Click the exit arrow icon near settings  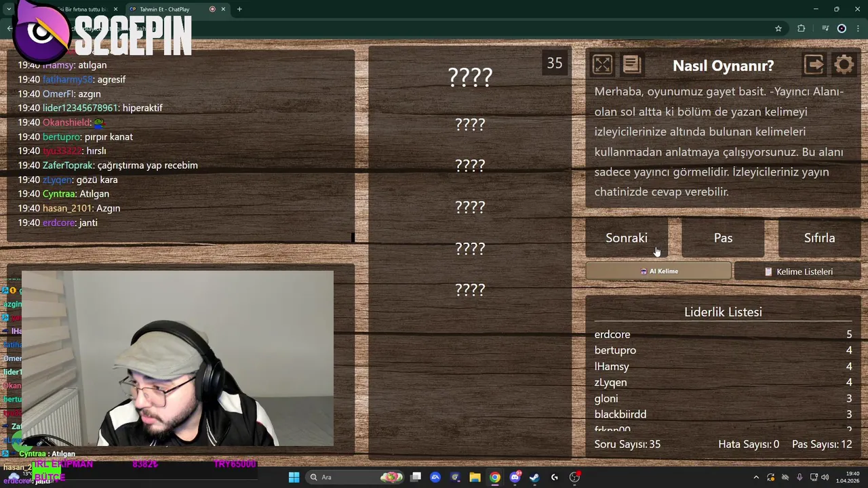[x=814, y=64]
